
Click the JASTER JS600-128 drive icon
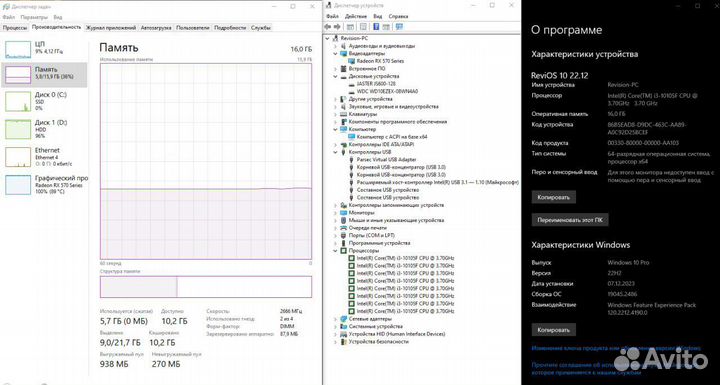click(352, 84)
